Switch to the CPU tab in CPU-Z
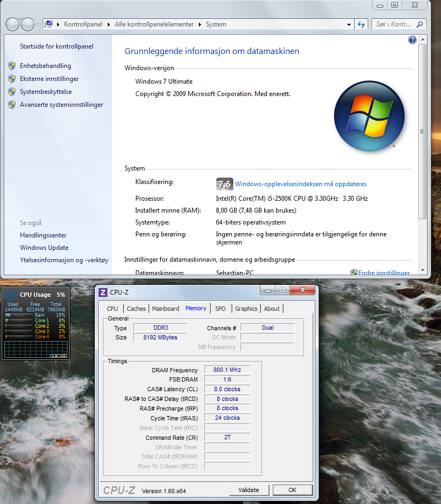The image size is (441, 504). 113,309
